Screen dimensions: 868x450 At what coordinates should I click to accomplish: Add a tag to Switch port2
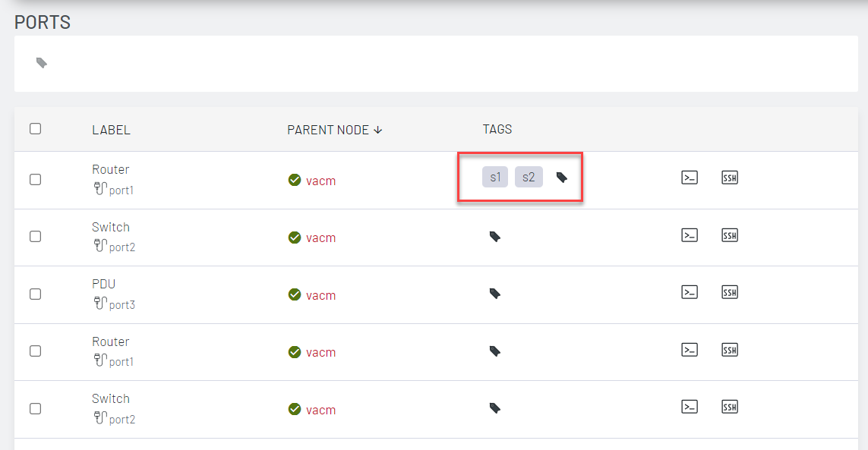(494, 236)
